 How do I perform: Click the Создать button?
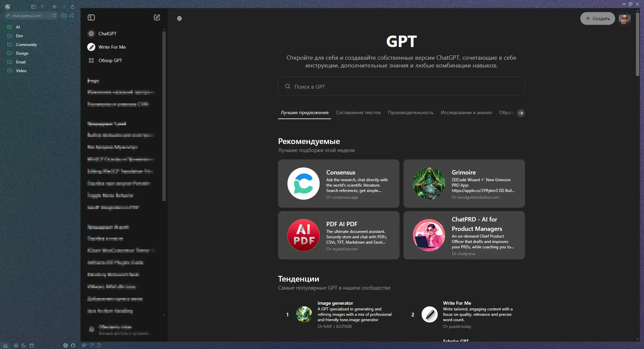597,18
